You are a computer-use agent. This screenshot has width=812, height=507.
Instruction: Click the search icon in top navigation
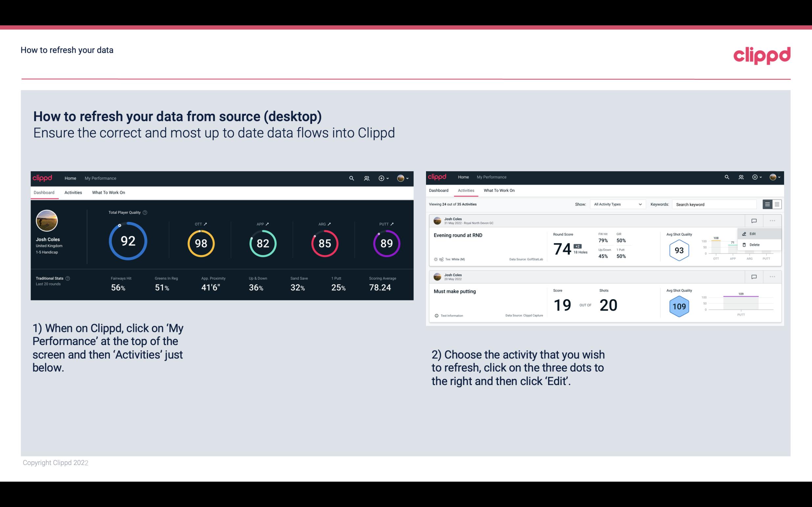351,178
